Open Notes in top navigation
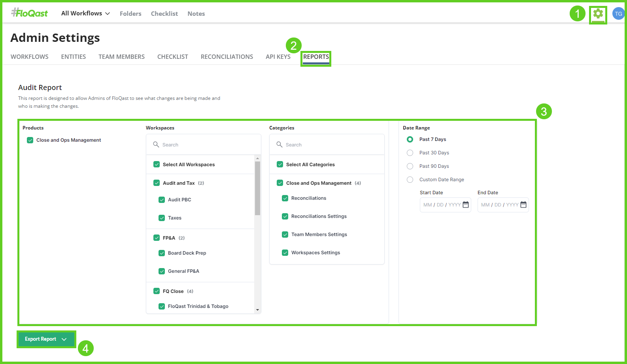Viewport: 627px width, 364px height. [196, 13]
